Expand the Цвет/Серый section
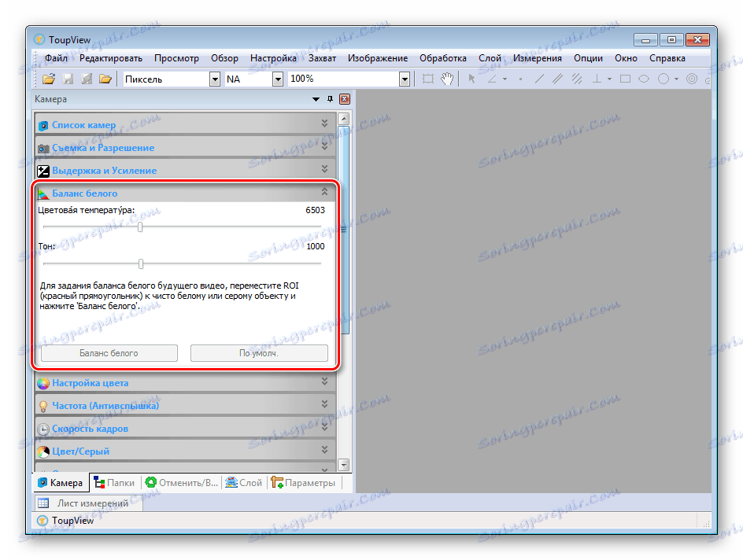Screen dimensions: 743x560 [324, 449]
